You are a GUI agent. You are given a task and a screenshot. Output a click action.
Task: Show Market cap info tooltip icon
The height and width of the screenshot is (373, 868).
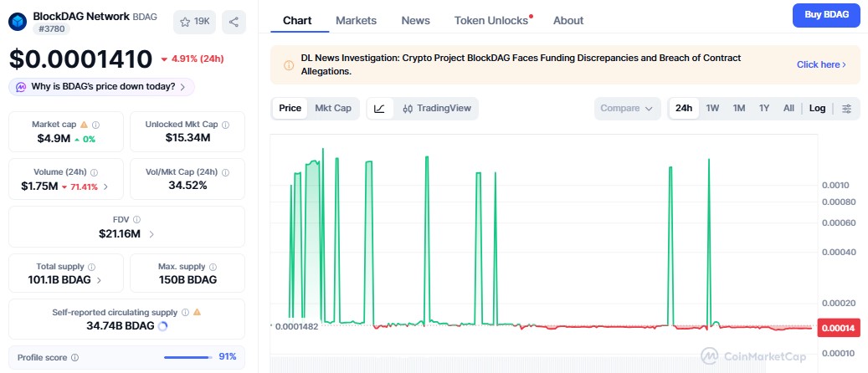coord(95,125)
